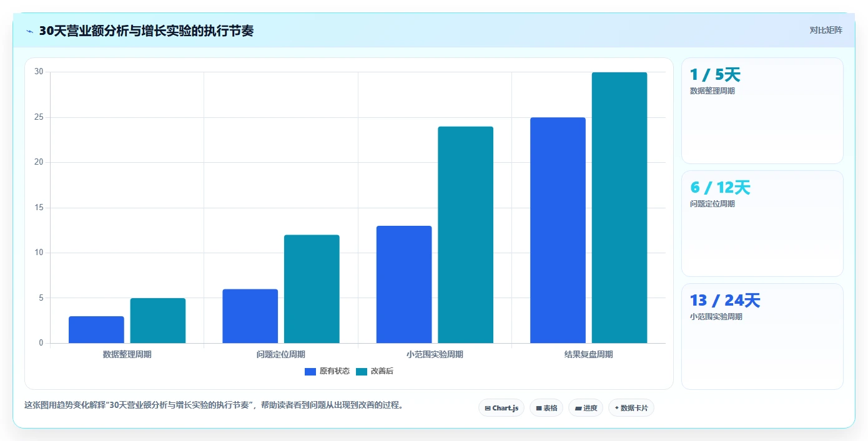Click the teal 问题定位周期 bar
The image size is (868, 441).
point(312,289)
